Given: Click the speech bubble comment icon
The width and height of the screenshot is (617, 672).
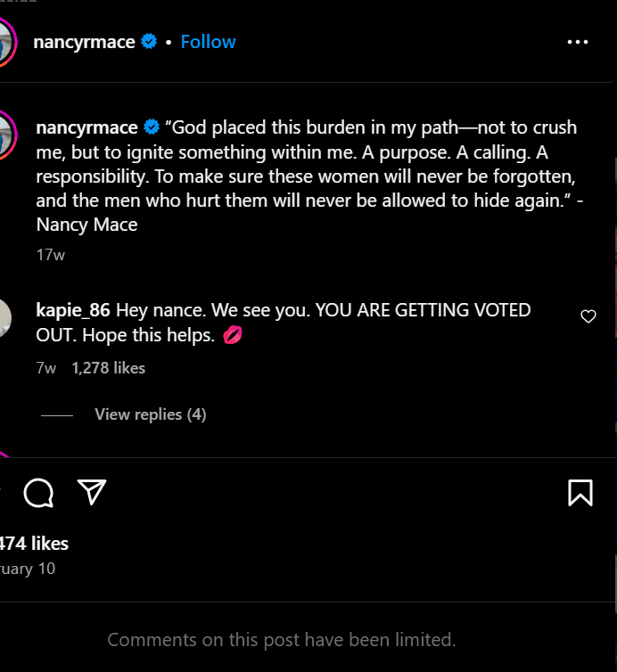Looking at the screenshot, I should [38, 493].
